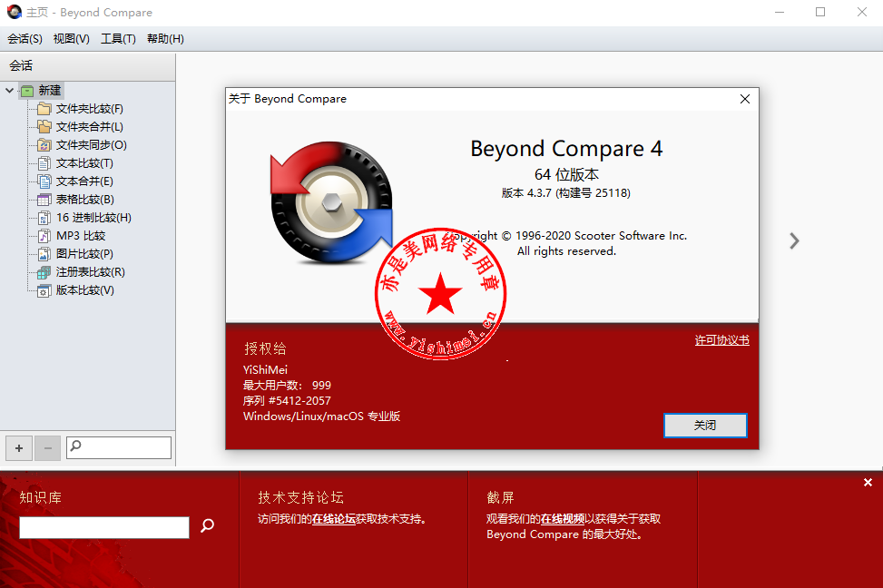
Task: Click the 技术支持论坛 heading
Action: [300, 498]
